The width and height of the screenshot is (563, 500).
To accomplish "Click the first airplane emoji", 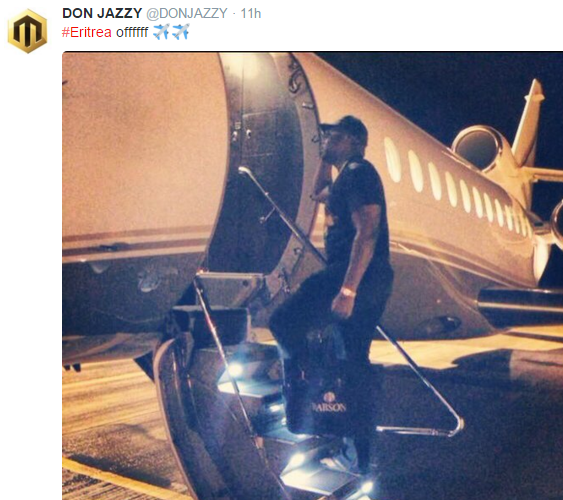I will point(161,32).
